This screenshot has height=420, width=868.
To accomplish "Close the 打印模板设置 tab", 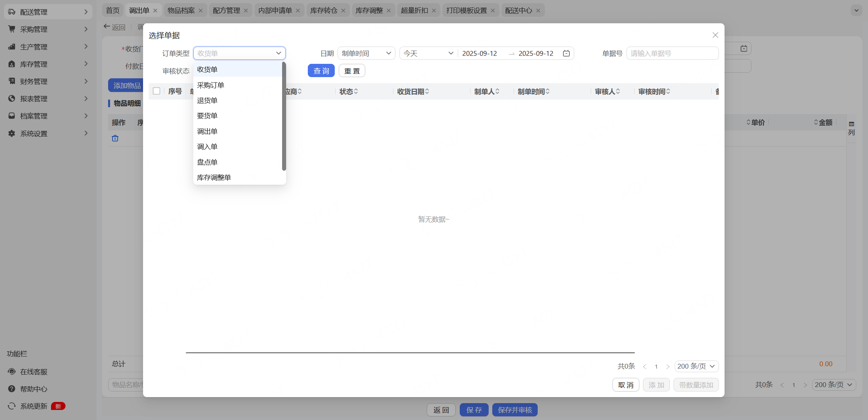I will tap(493, 10).
